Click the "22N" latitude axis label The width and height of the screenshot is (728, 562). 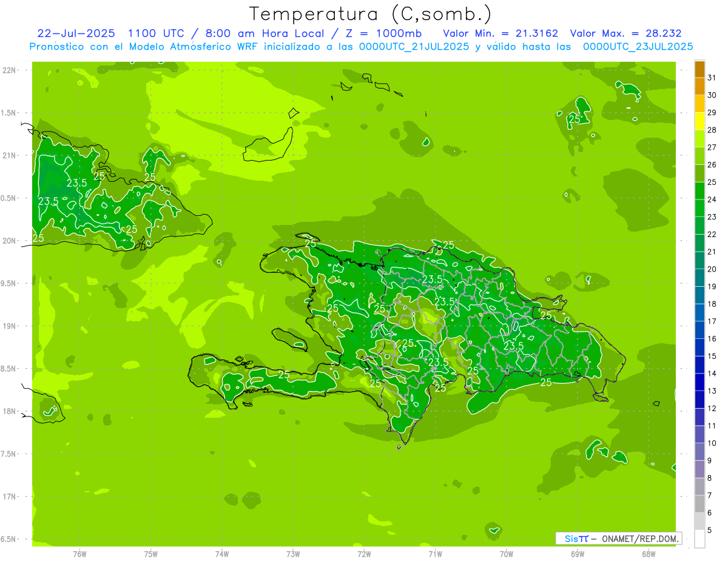click(x=10, y=70)
